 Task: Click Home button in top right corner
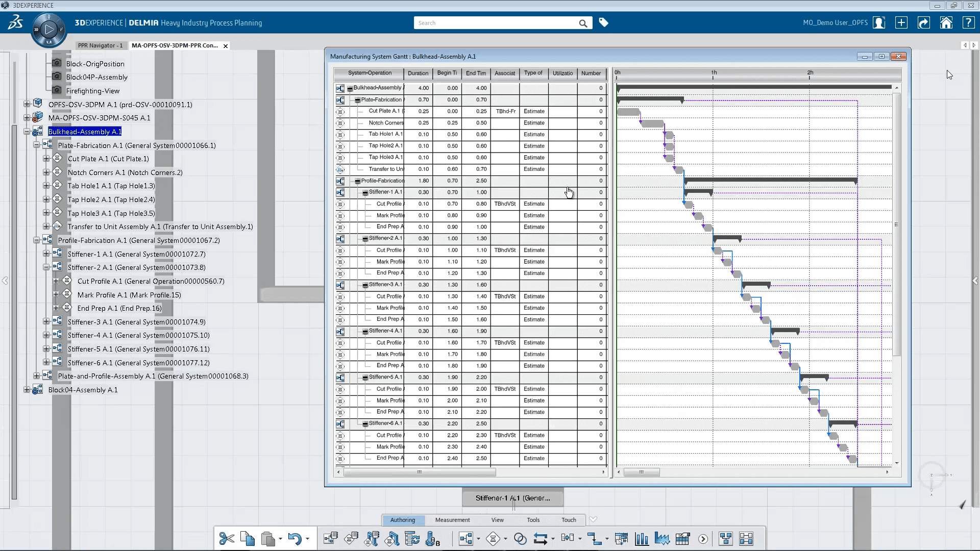point(947,23)
